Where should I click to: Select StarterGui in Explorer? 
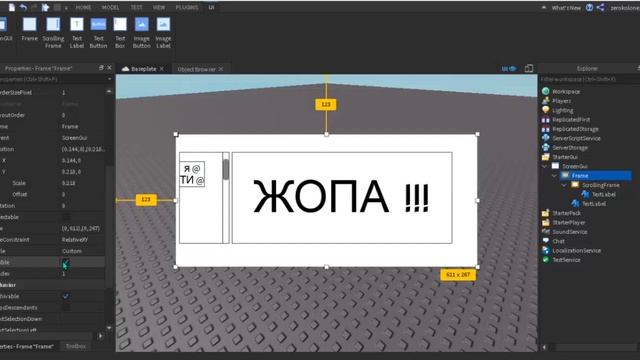tap(564, 157)
